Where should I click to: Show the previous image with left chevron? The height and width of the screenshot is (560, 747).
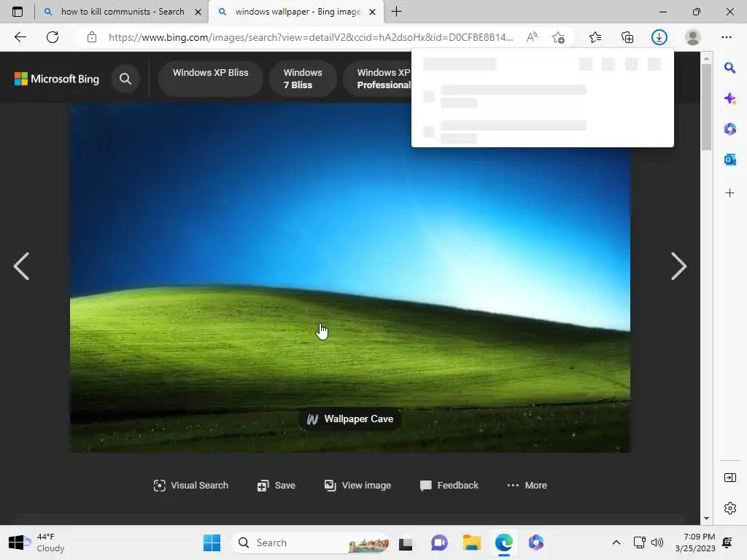[21, 266]
